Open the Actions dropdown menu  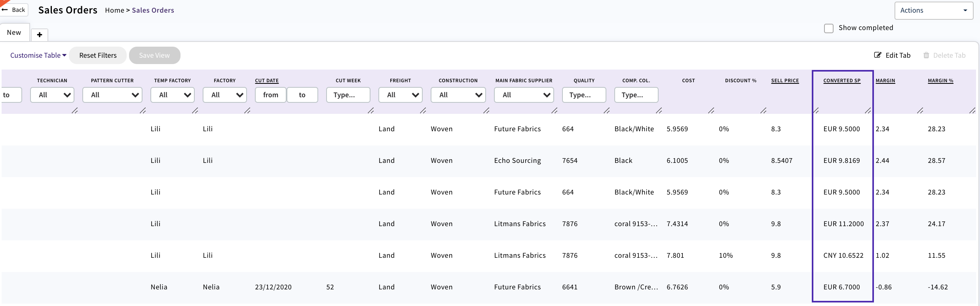tap(933, 11)
